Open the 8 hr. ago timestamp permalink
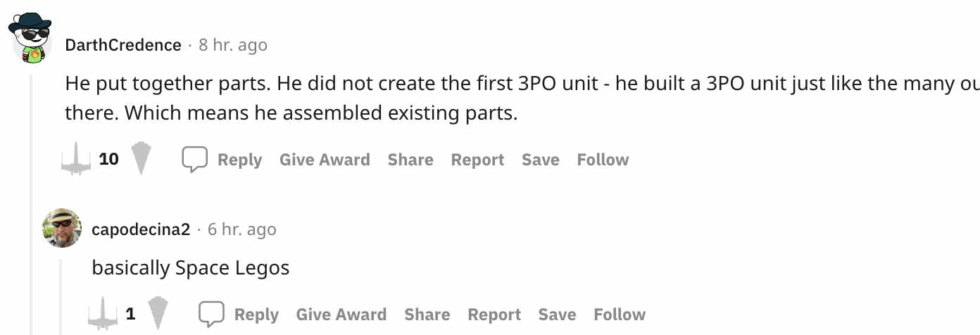The height and width of the screenshot is (335, 980). pos(233,45)
